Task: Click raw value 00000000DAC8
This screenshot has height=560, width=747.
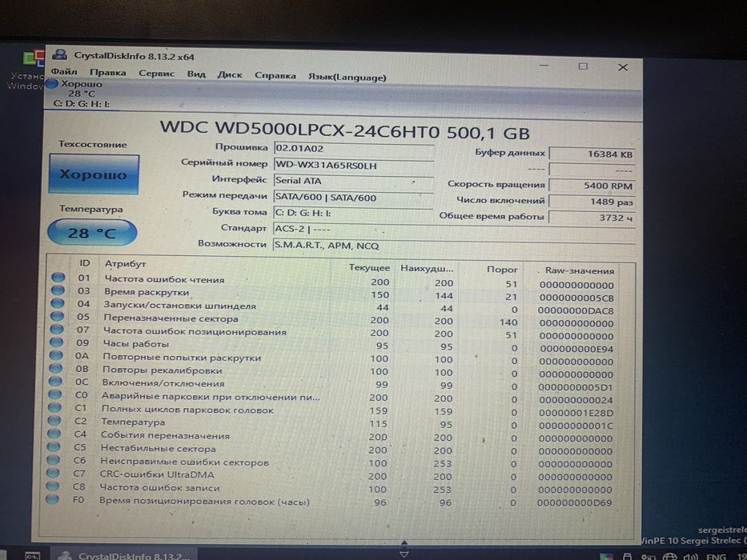Action: (576, 310)
